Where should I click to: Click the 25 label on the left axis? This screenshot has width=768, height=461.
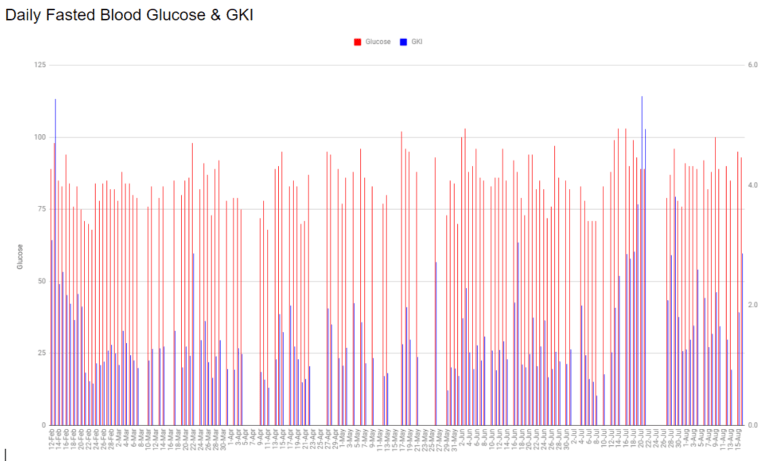tap(41, 353)
